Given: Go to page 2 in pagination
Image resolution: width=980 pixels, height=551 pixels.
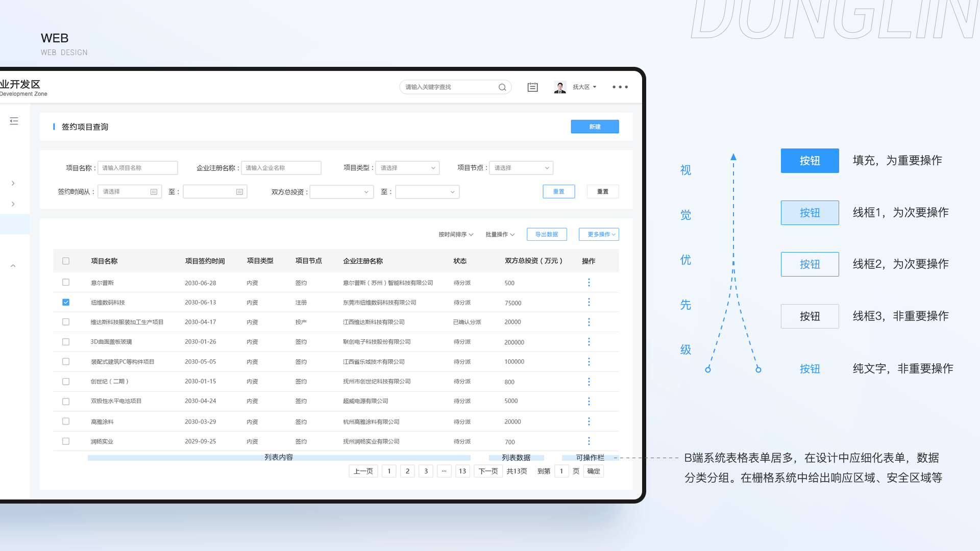Looking at the screenshot, I should [407, 471].
